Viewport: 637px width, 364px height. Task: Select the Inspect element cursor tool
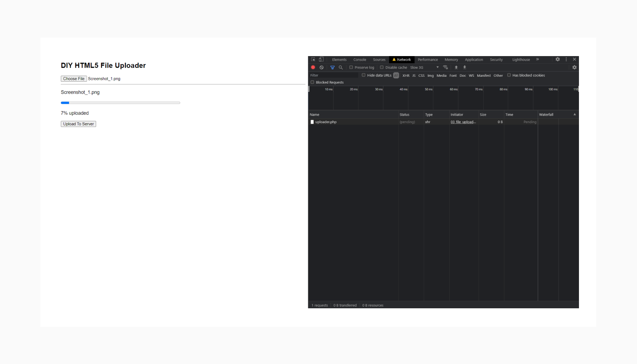tap(313, 59)
